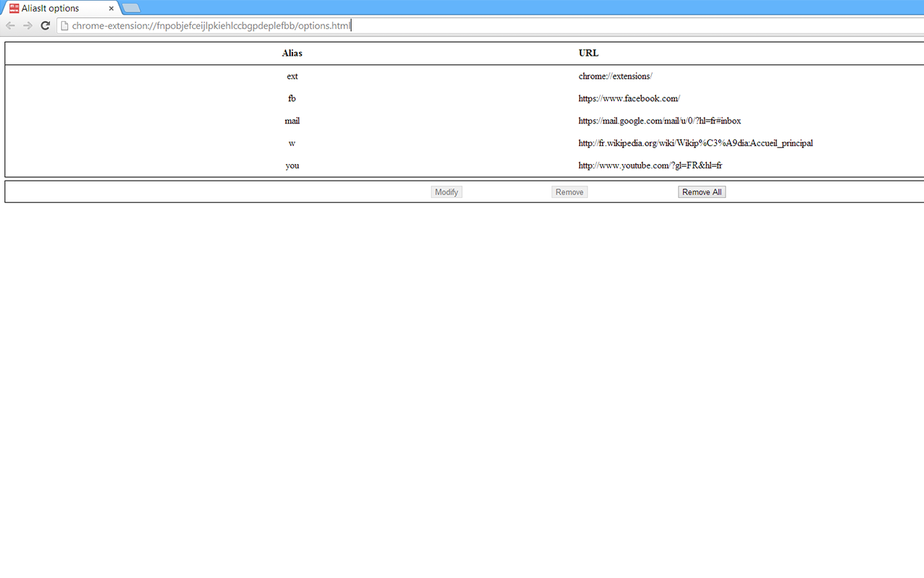Viewport: 924px width, 578px height.
Task: Select the 'ext' alias row
Action: coord(465,76)
